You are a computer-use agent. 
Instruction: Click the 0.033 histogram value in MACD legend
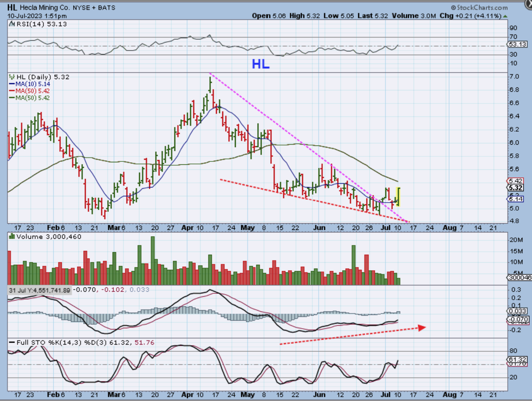(x=140, y=290)
